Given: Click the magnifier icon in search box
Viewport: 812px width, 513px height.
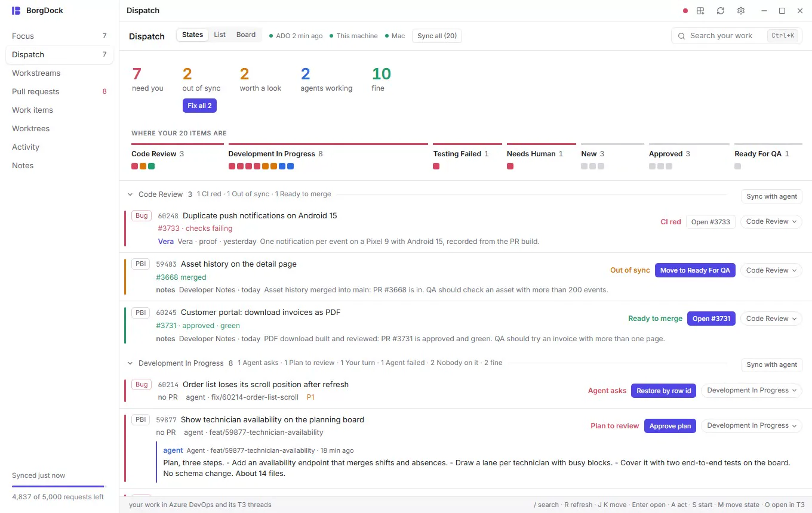Looking at the screenshot, I should point(681,36).
